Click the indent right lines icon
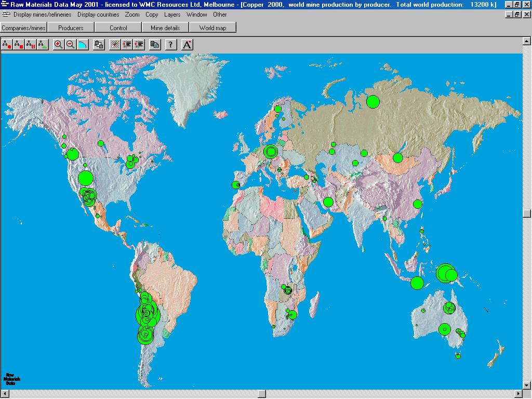Image resolution: width=532 pixels, height=399 pixels. 127,45
